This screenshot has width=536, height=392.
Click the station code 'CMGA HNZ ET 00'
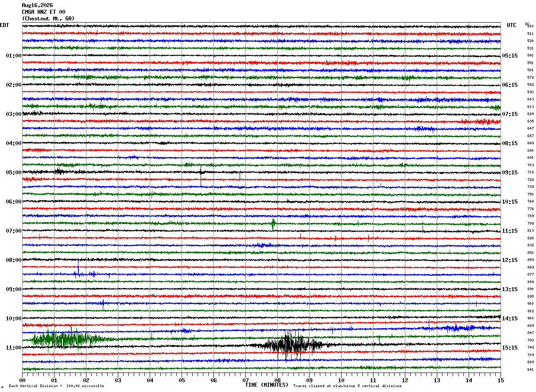pos(43,12)
